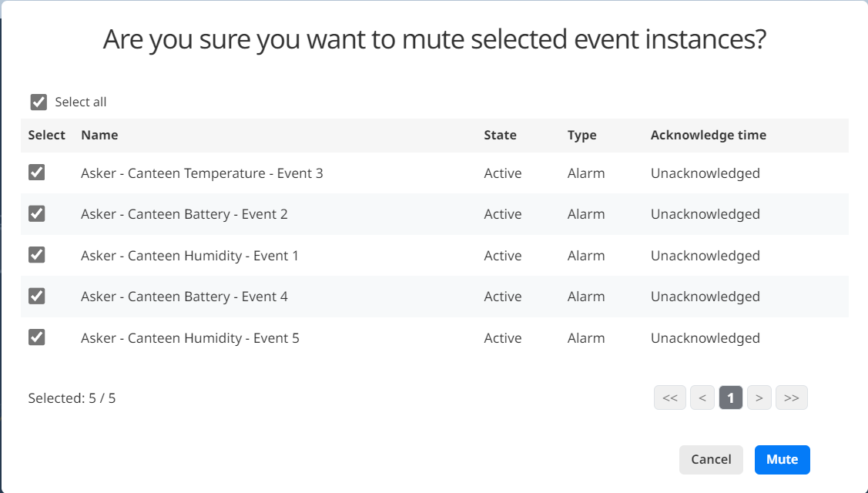
Task: Click the Name column header
Action: pyautogui.click(x=99, y=135)
